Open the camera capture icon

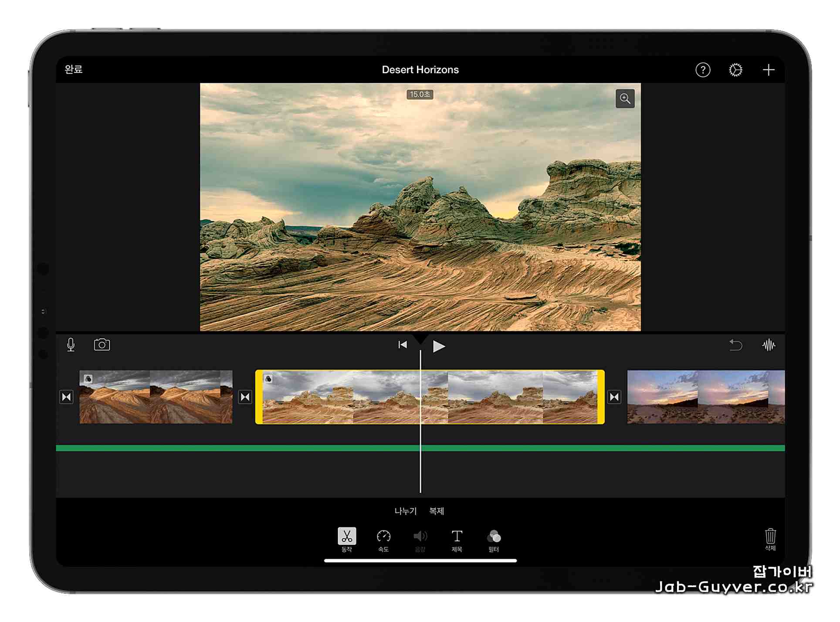point(102,345)
